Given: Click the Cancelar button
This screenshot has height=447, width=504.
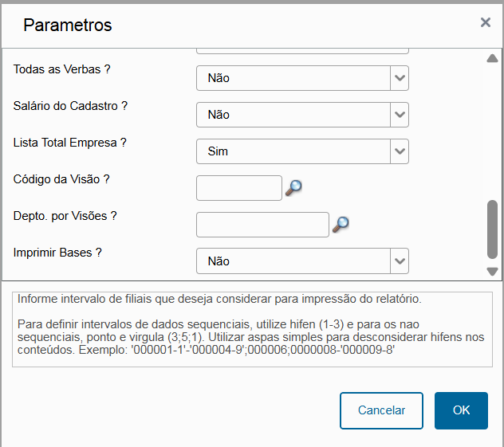Looking at the screenshot, I should pyautogui.click(x=381, y=410).
